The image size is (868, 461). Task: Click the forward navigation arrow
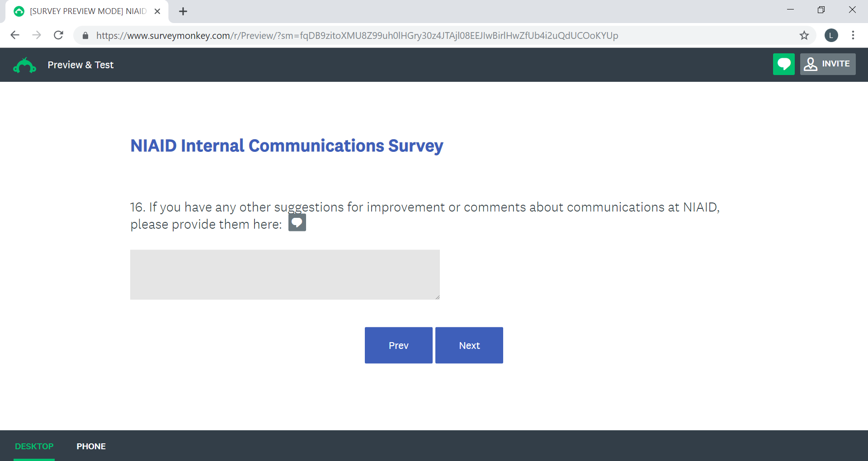click(37, 35)
